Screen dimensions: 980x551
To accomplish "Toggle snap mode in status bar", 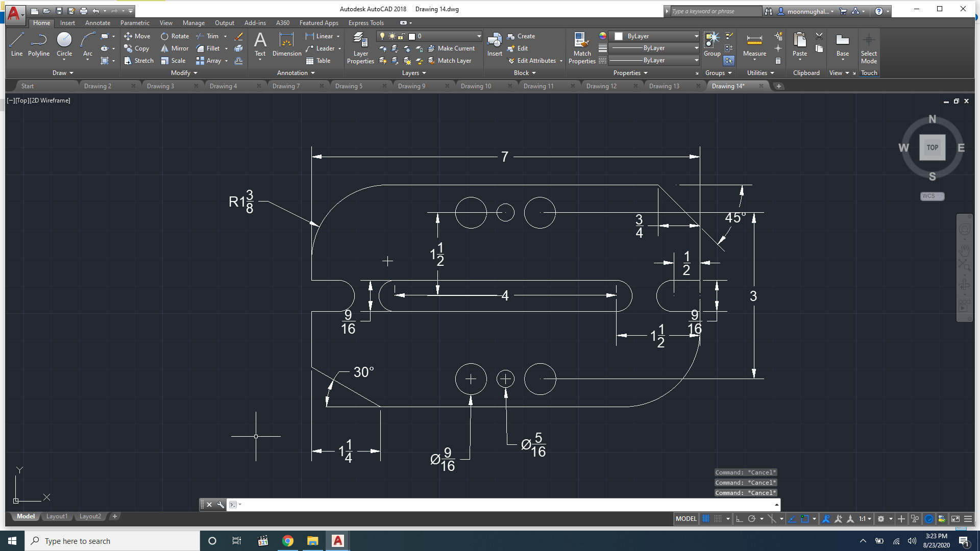I will 718,519.
